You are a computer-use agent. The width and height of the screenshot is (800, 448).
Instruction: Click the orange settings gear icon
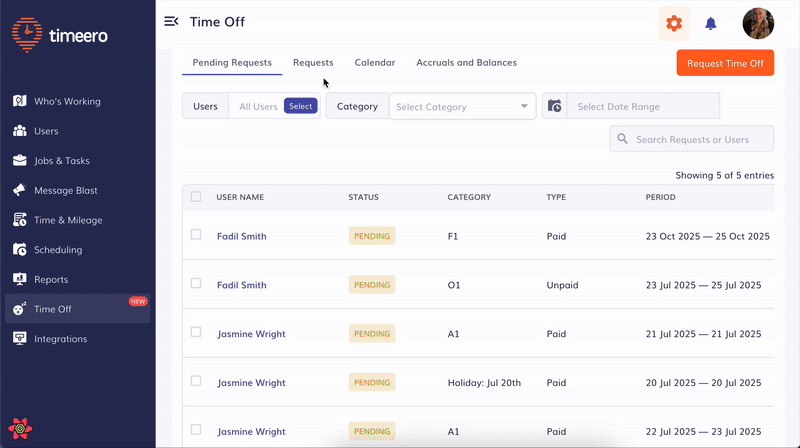coord(674,23)
